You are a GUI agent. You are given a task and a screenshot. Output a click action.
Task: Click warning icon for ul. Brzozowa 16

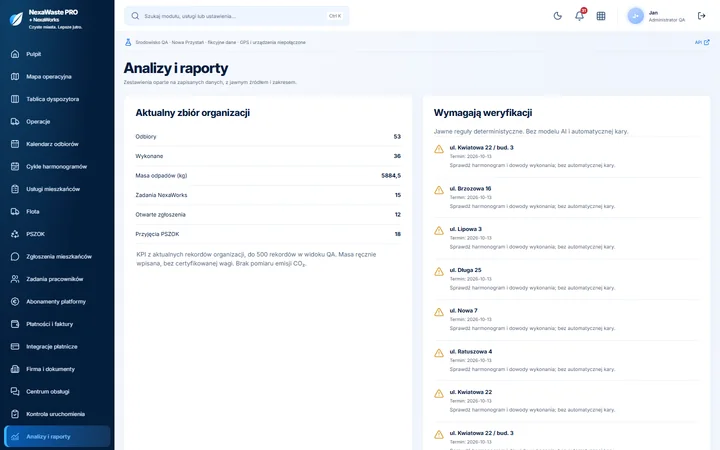pyautogui.click(x=439, y=190)
